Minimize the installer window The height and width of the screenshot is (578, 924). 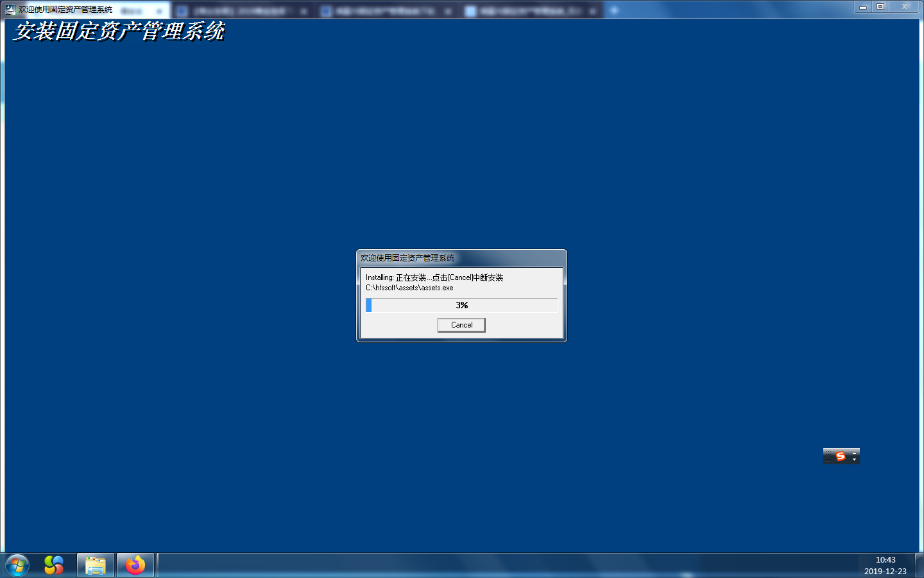tap(863, 7)
